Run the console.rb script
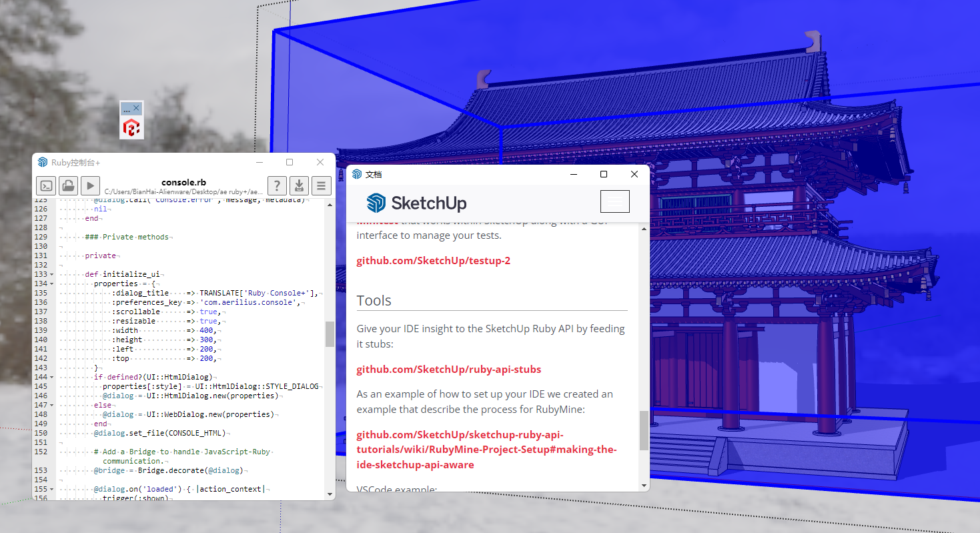This screenshot has height=533, width=980. pos(90,185)
